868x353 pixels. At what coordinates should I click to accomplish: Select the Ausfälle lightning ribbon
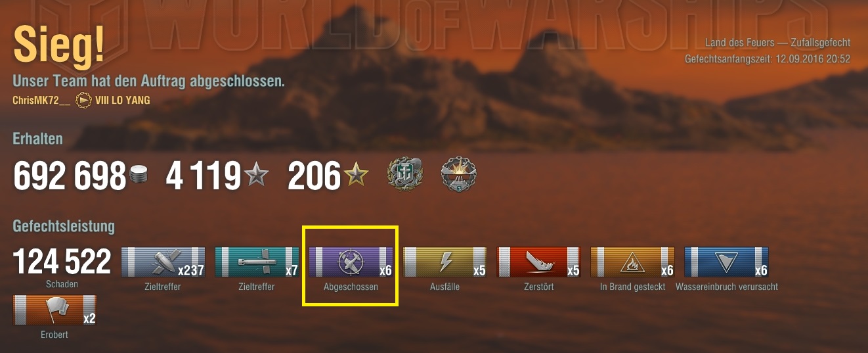tap(445, 262)
